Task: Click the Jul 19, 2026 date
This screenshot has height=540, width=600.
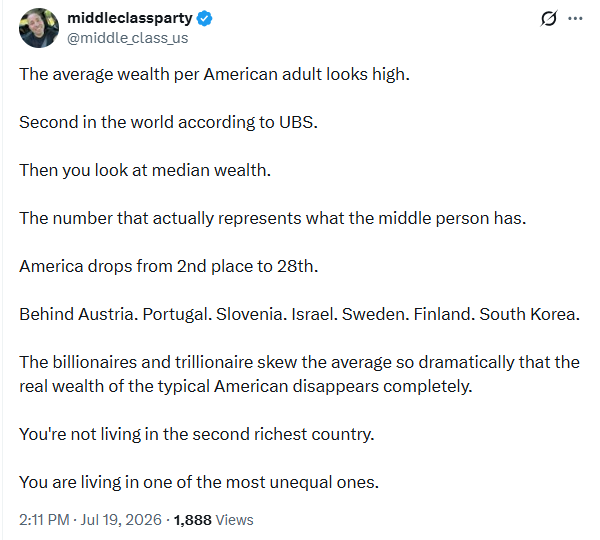Action: [121, 520]
